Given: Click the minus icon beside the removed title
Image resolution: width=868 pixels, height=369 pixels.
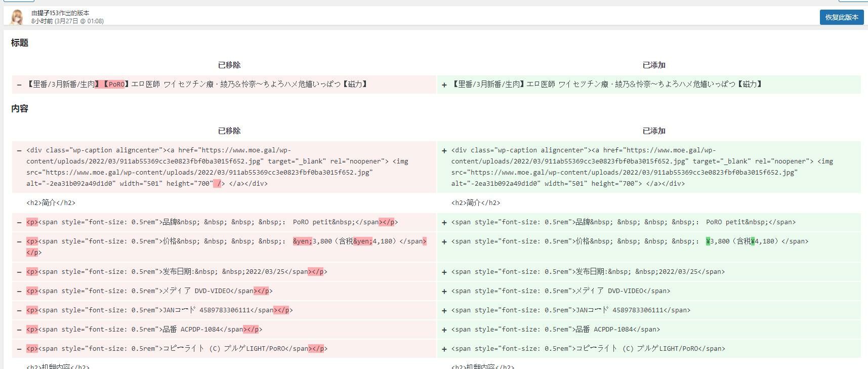Looking at the screenshot, I should point(19,85).
